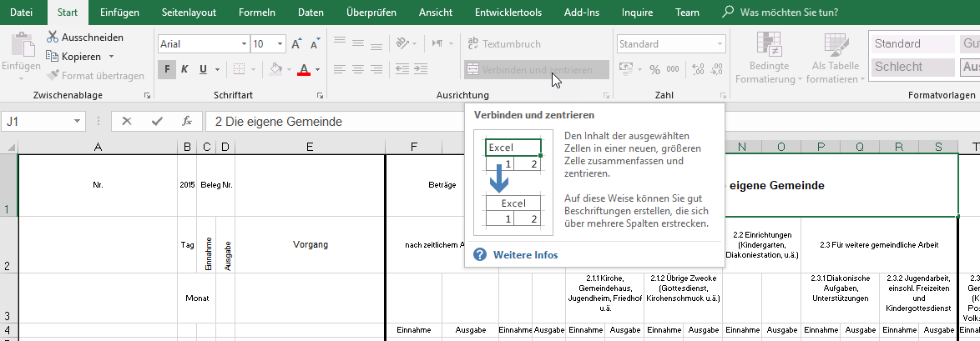Switch to the Formeln ribbon tab

click(256, 13)
